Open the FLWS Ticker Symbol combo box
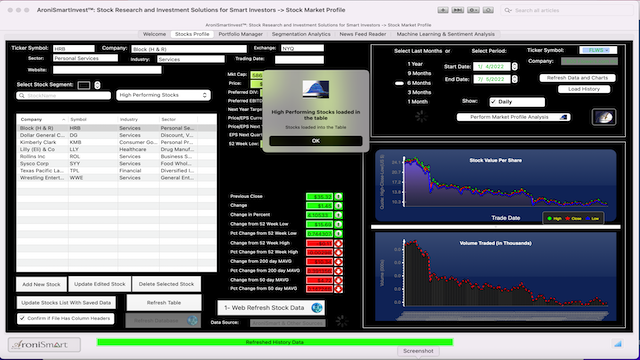This screenshot has width=640, height=360. coord(598,50)
